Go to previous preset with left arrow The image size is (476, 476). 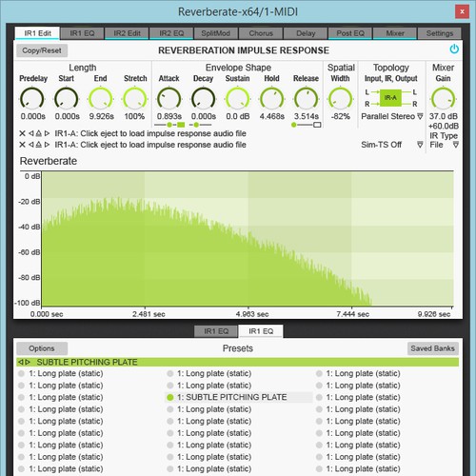(21, 362)
